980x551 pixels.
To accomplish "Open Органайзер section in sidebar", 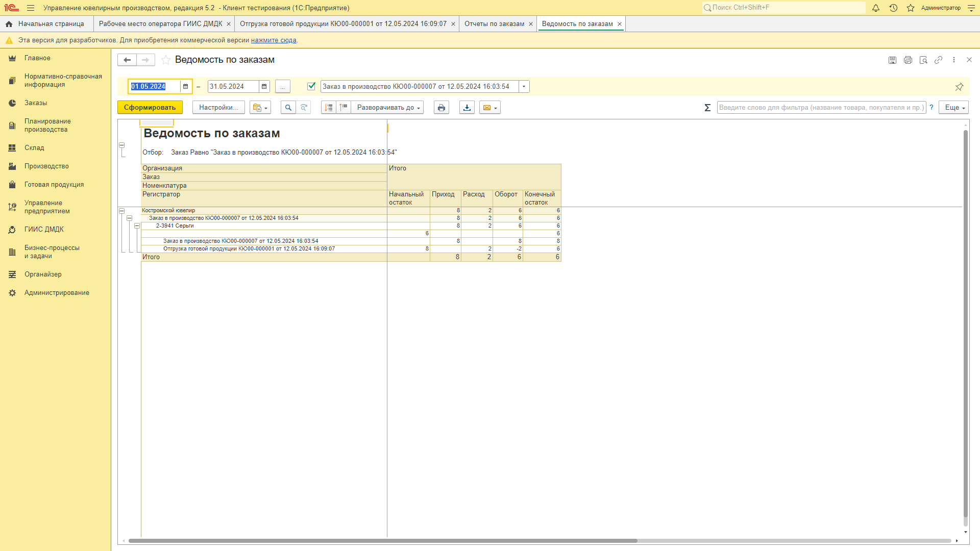I will tap(55, 274).
